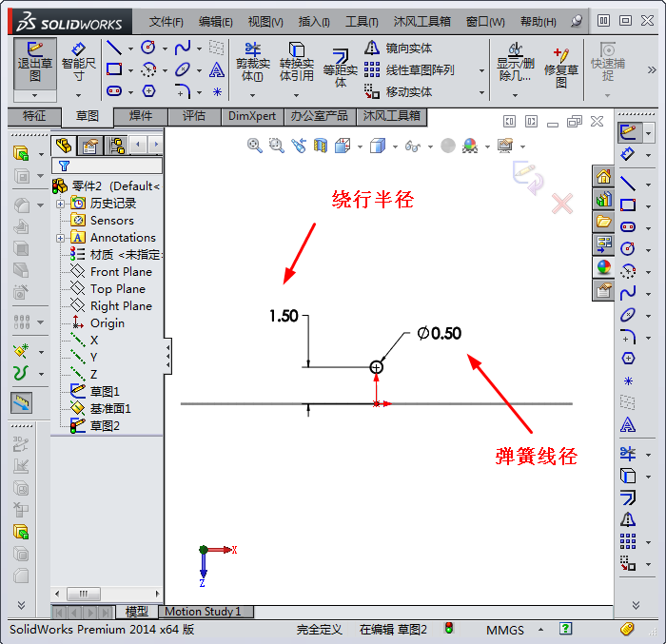The image size is (666, 644).
Task: Click the Zoom to Fit icon
Action: point(254,145)
